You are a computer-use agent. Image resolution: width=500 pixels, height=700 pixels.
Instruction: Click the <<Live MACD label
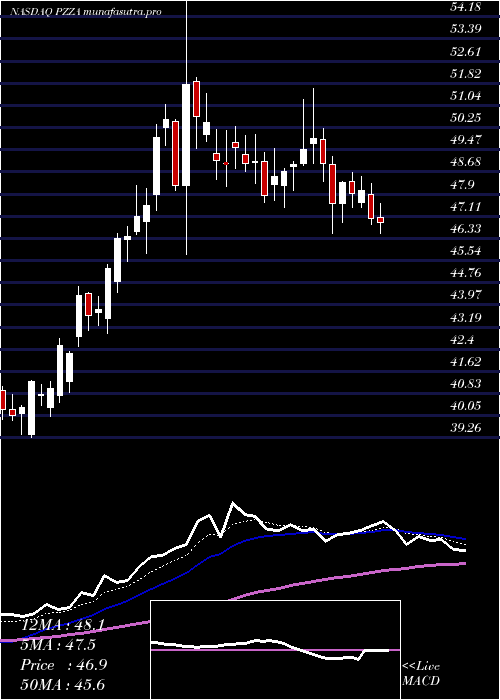(421, 674)
